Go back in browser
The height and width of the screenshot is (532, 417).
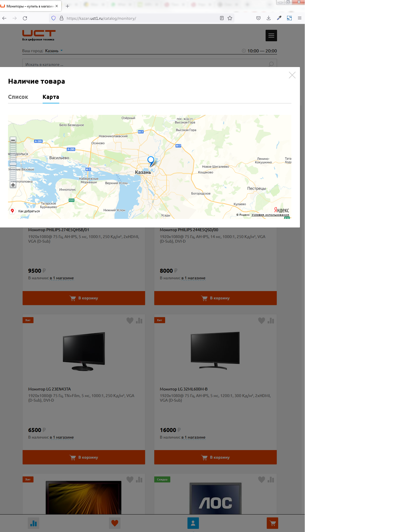4,18
